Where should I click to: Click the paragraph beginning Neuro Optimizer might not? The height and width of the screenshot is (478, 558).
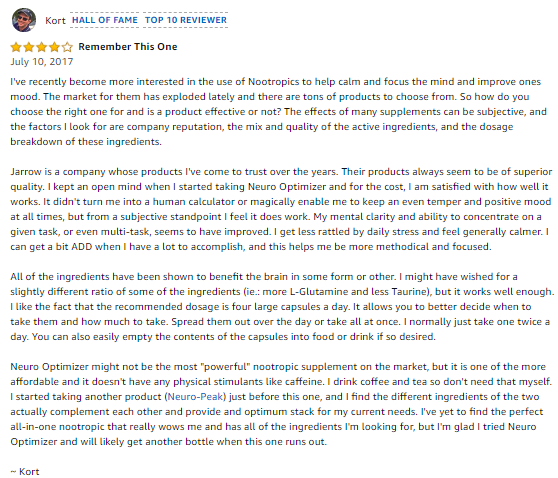click(x=281, y=404)
